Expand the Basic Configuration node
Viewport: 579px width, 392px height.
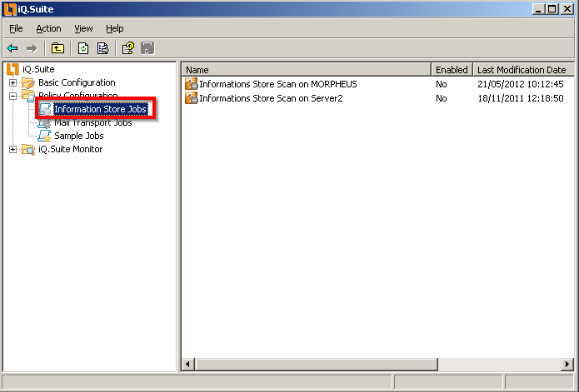coord(12,83)
